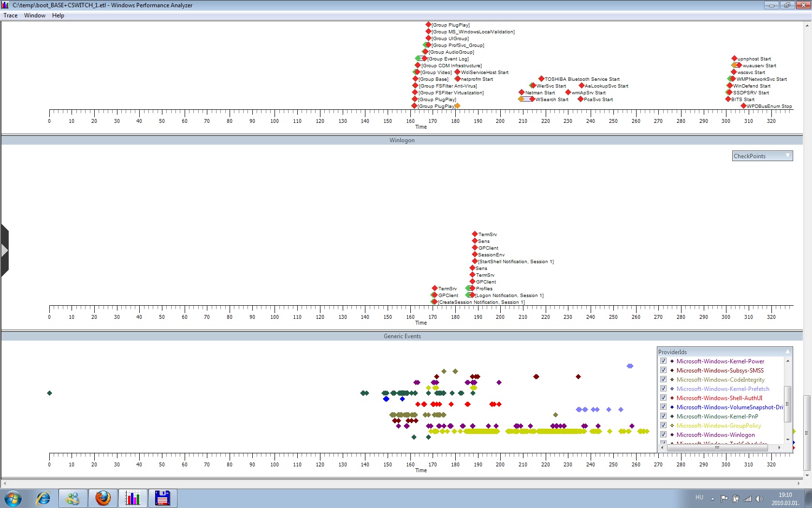Collapse the ProviderIds legend panel

(787, 352)
